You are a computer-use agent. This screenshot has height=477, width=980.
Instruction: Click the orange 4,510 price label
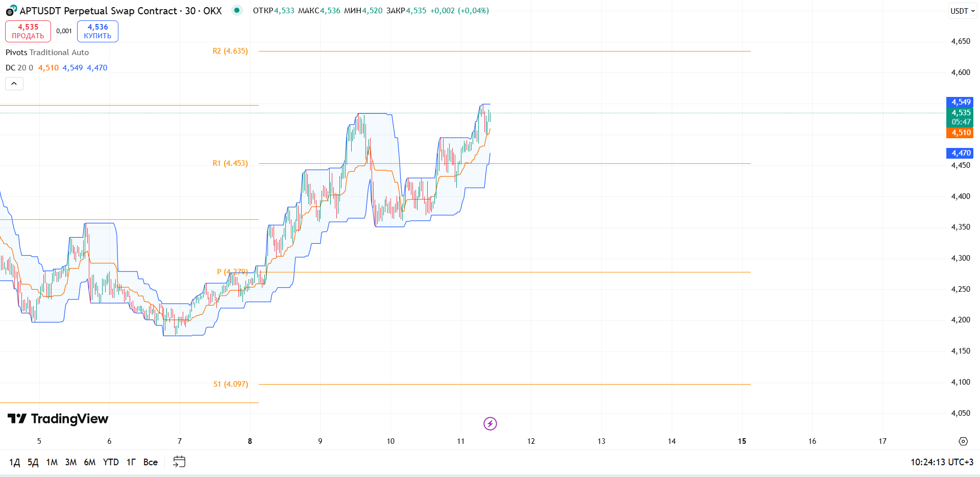tap(960, 133)
